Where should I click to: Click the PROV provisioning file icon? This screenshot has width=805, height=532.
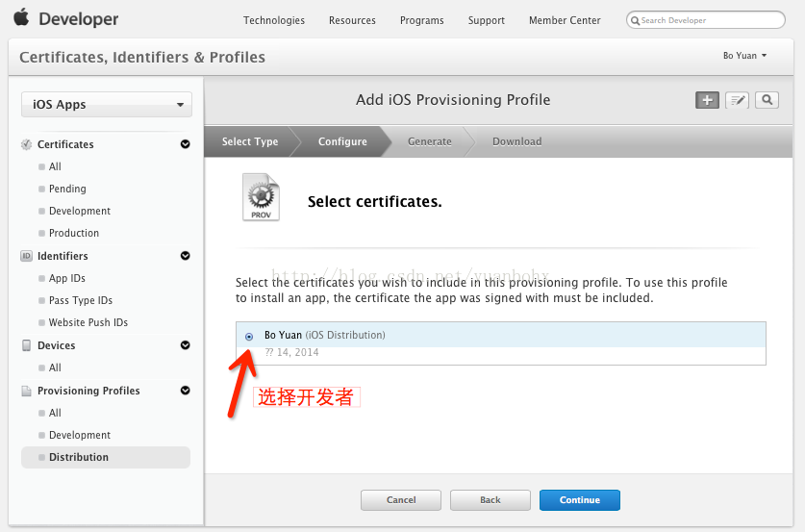pyautogui.click(x=261, y=198)
